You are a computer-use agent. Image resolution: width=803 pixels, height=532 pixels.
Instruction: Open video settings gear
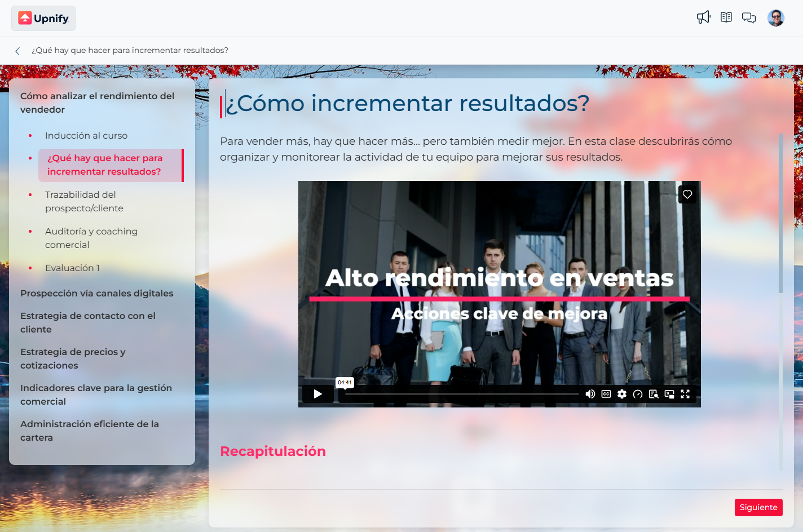pos(622,394)
